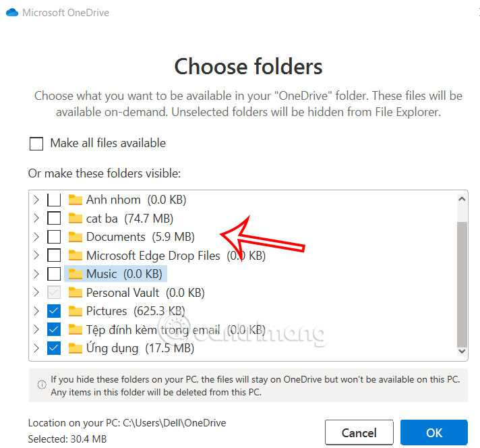This screenshot has height=448, width=480.
Task: Click the Personal Vault folder icon
Action: pyautogui.click(x=75, y=292)
